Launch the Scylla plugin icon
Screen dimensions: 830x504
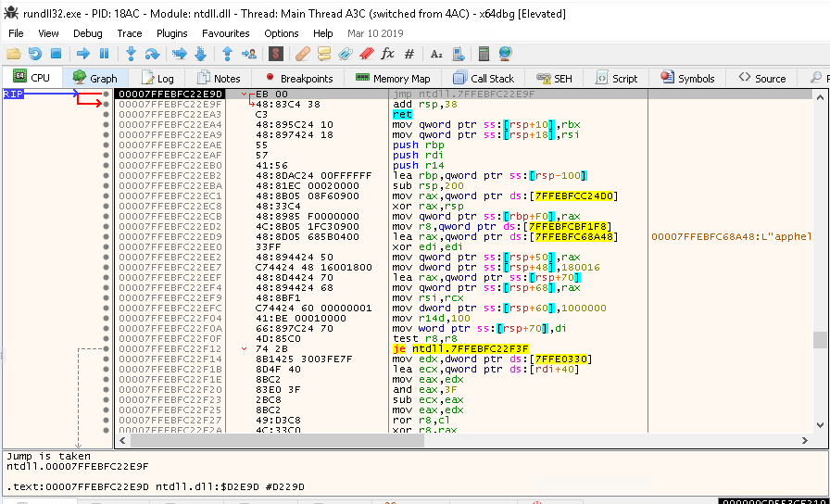pyautogui.click(x=276, y=54)
